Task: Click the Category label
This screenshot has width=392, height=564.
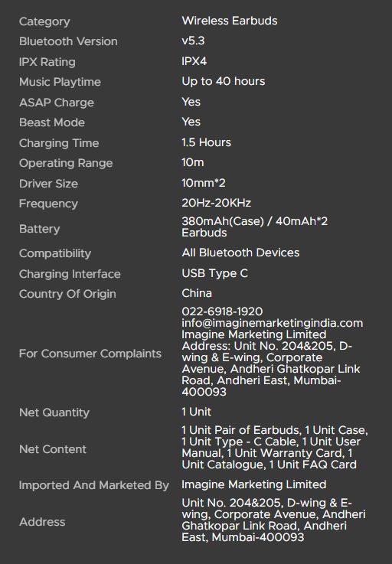Action: [44, 21]
